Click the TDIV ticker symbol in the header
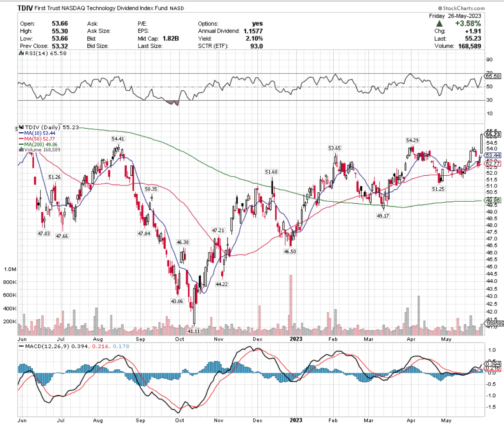The width and height of the screenshot is (504, 426). pyautogui.click(x=25, y=8)
